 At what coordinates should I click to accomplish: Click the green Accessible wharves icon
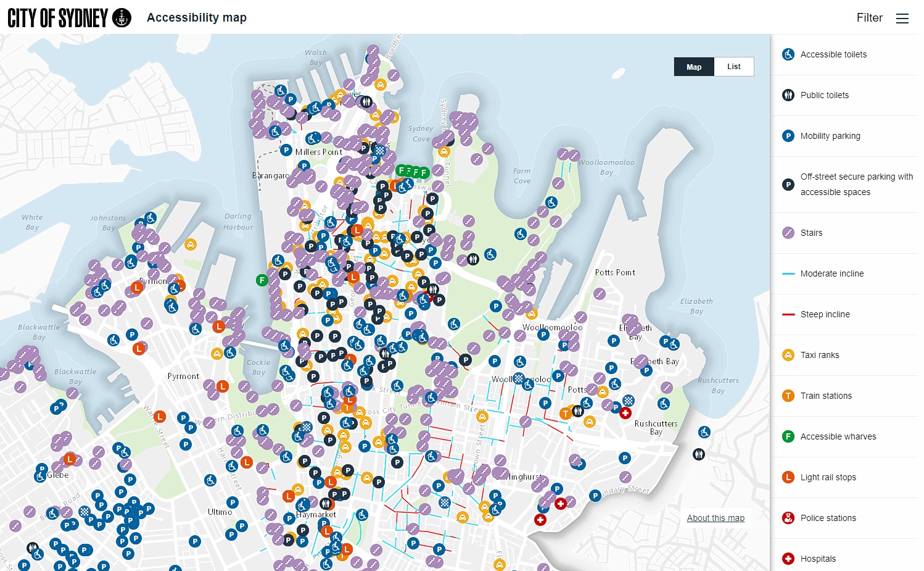pos(788,436)
